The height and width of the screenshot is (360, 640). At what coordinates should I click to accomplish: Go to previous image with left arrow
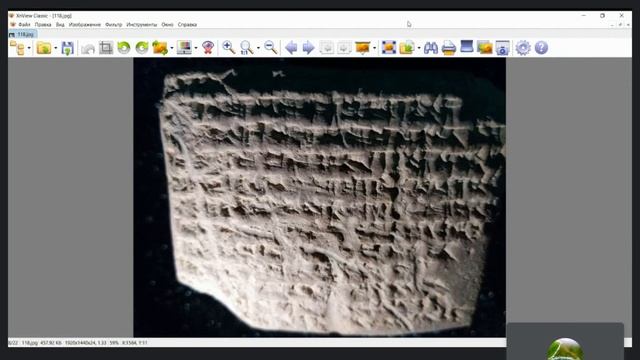(x=291, y=48)
